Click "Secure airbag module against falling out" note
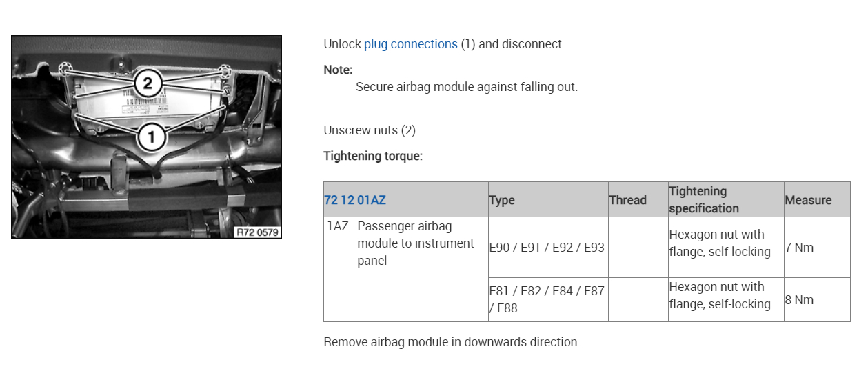This screenshot has width=868, height=369. (466, 87)
